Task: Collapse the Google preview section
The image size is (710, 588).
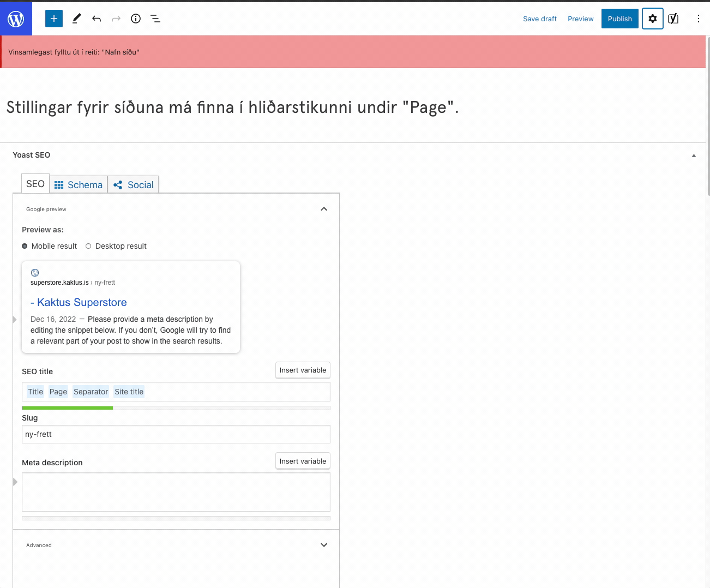Action: tap(324, 209)
